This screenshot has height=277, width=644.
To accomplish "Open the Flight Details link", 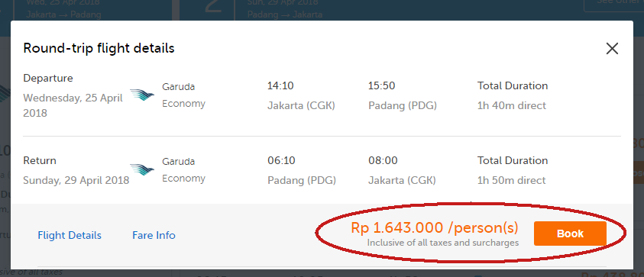I will coord(70,235).
